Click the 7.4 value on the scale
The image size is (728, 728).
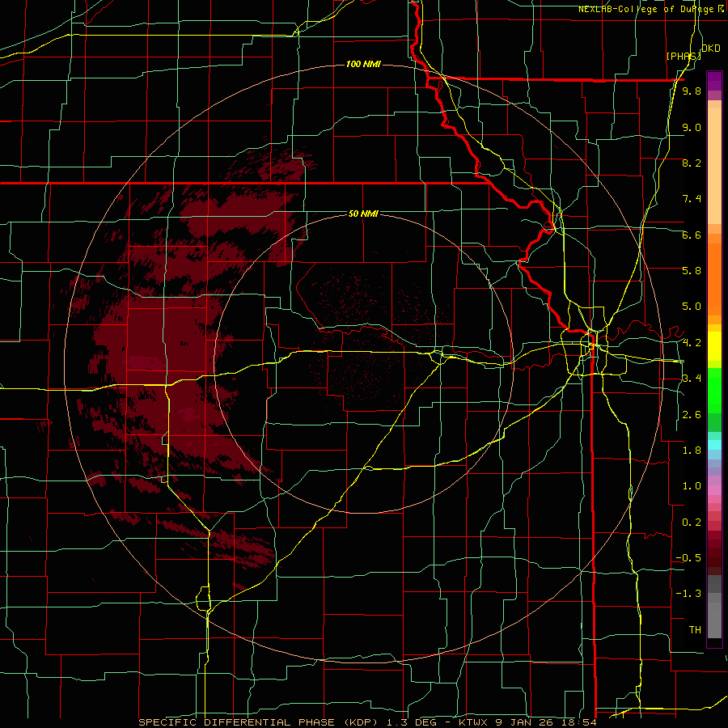[692, 199]
